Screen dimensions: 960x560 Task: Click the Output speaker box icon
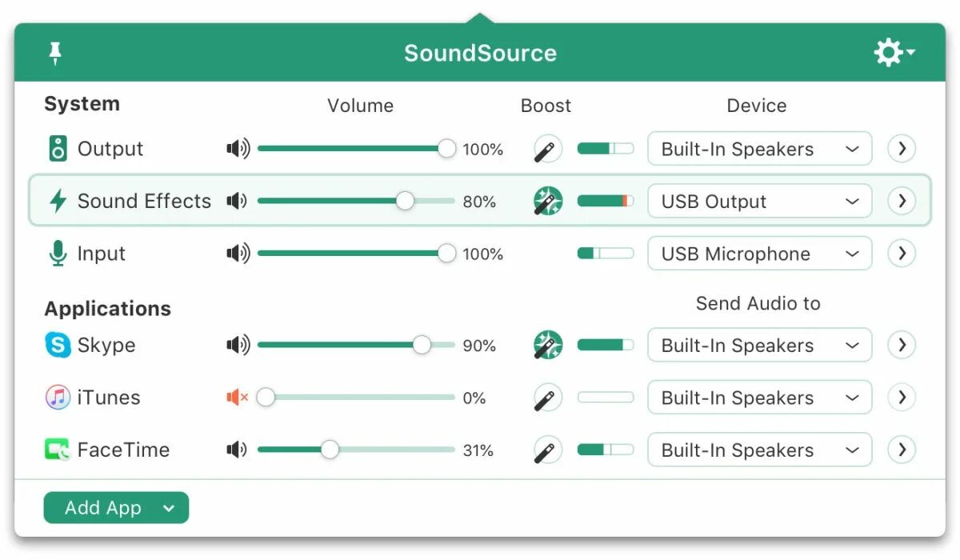(x=58, y=149)
